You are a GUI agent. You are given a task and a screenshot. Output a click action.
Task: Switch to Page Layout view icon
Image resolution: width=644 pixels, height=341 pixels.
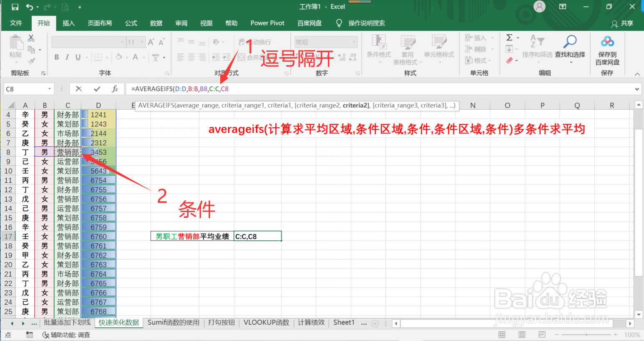(x=522, y=335)
